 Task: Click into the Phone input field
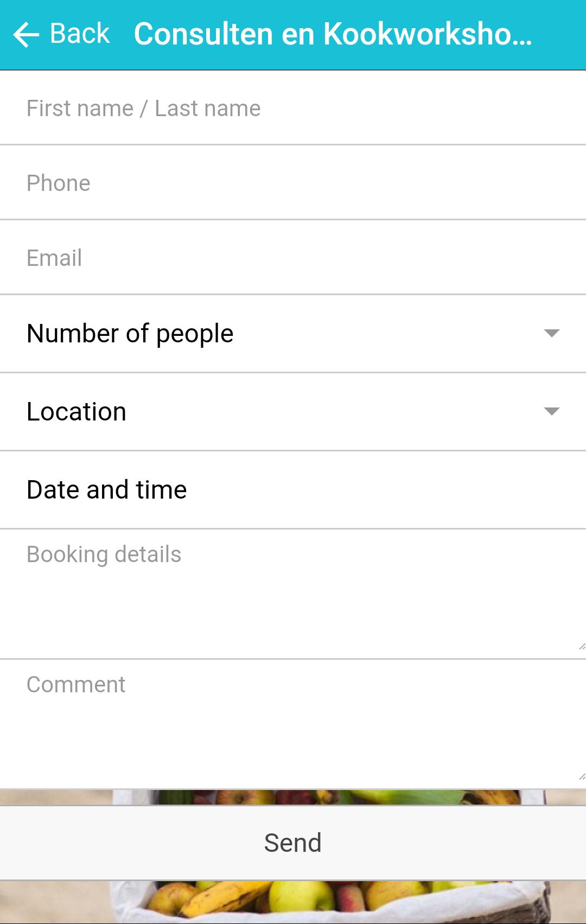[293, 183]
